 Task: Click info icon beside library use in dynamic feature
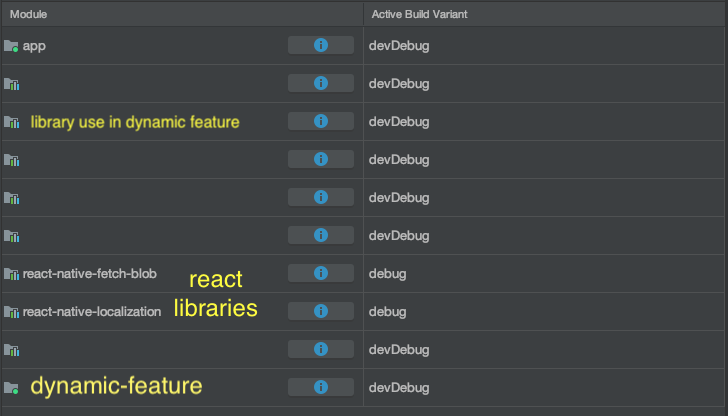321,121
